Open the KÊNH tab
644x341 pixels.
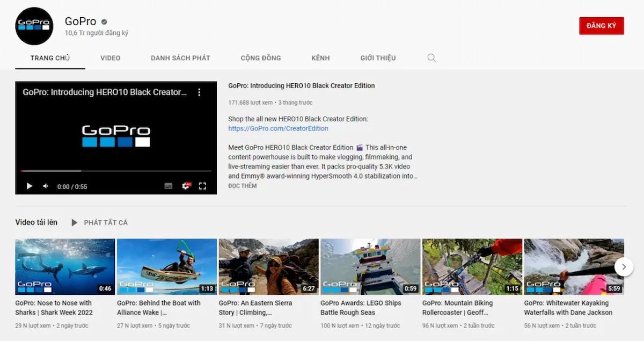(x=320, y=58)
